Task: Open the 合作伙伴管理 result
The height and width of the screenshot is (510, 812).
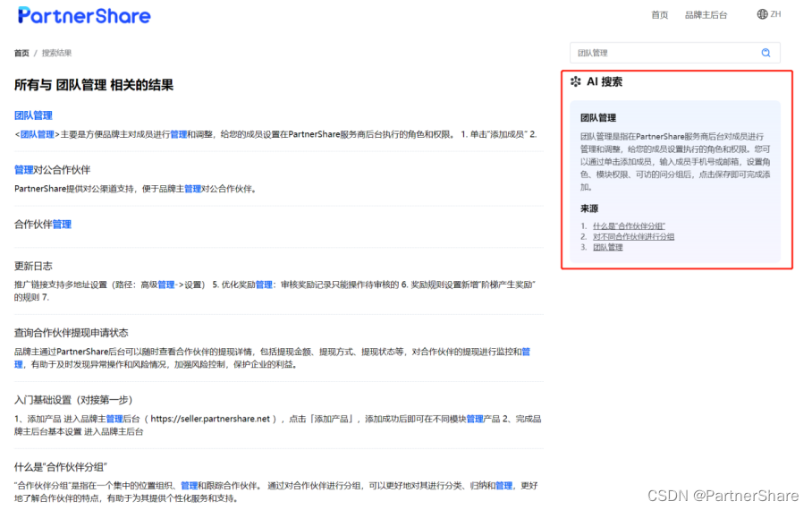Action: coord(42,225)
